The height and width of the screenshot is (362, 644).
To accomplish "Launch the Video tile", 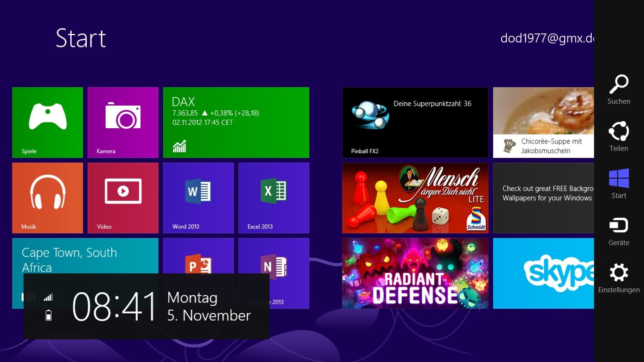I will tap(123, 198).
